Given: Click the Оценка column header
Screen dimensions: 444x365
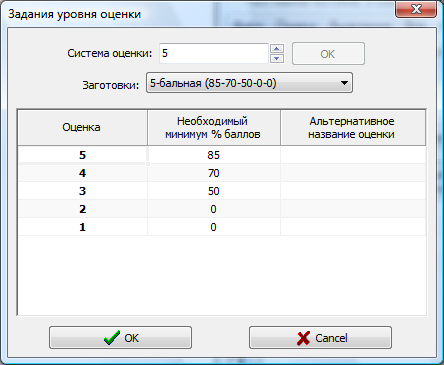Looking at the screenshot, I should [82, 127].
